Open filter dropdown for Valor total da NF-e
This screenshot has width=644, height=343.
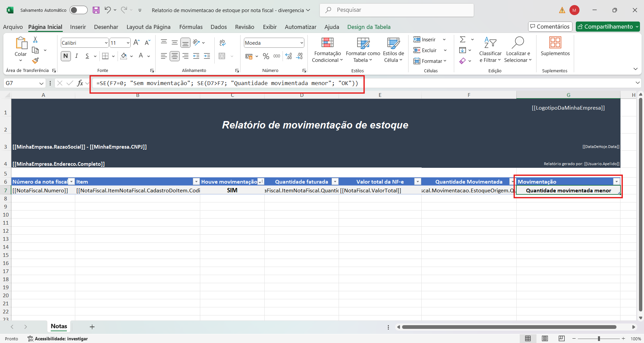pyautogui.click(x=418, y=182)
